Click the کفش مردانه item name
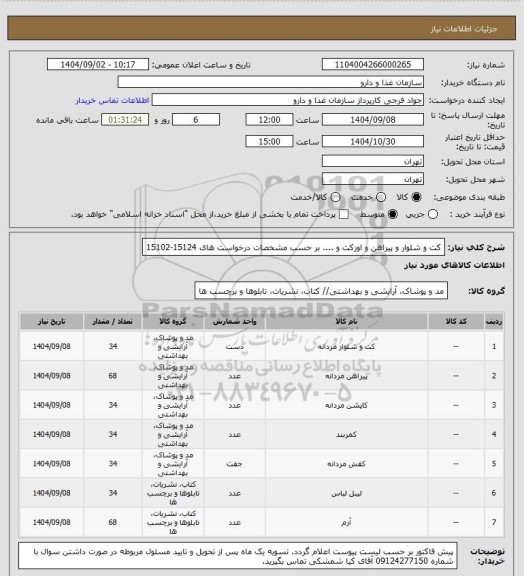The image size is (524, 576). (346, 464)
